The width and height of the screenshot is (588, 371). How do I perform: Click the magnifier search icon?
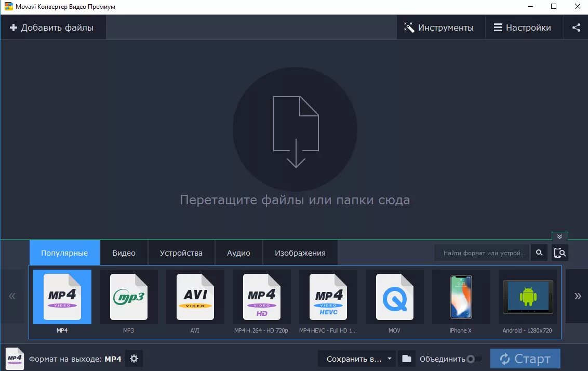point(539,253)
